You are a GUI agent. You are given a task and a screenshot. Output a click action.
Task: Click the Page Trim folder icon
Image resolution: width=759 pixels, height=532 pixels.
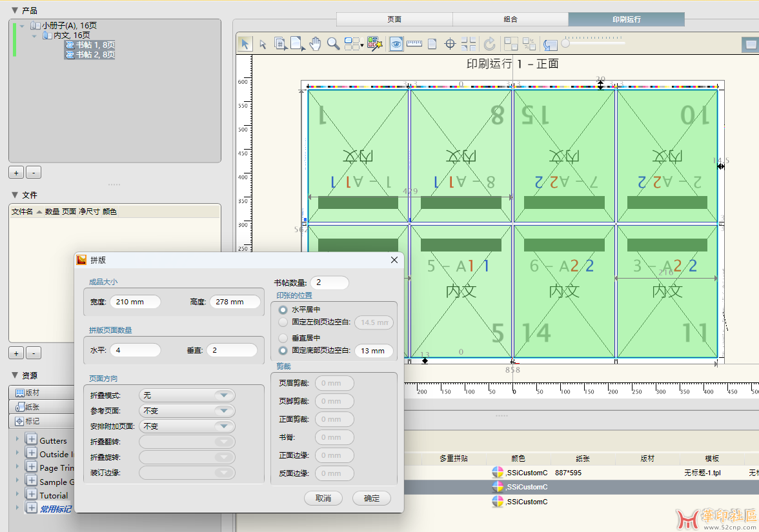click(x=31, y=466)
